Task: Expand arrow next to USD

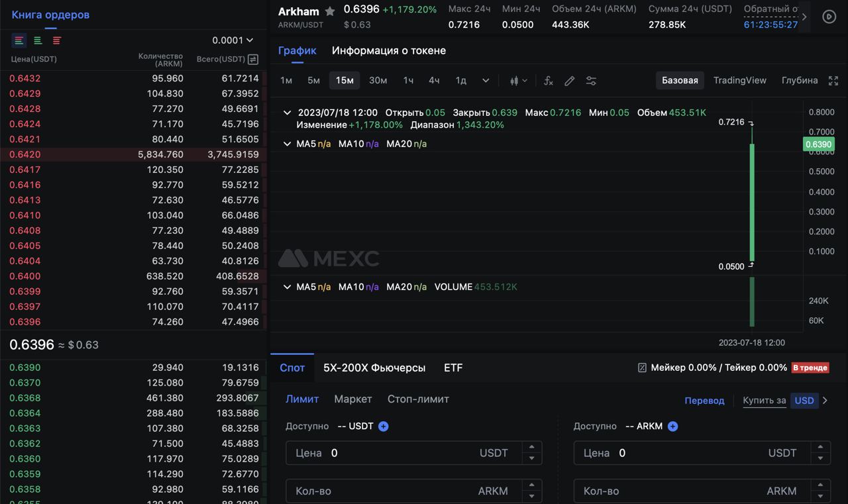Action: pos(825,401)
